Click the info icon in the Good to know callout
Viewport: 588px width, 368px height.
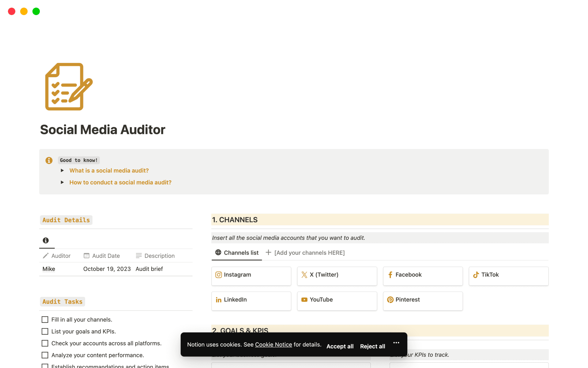point(49,160)
